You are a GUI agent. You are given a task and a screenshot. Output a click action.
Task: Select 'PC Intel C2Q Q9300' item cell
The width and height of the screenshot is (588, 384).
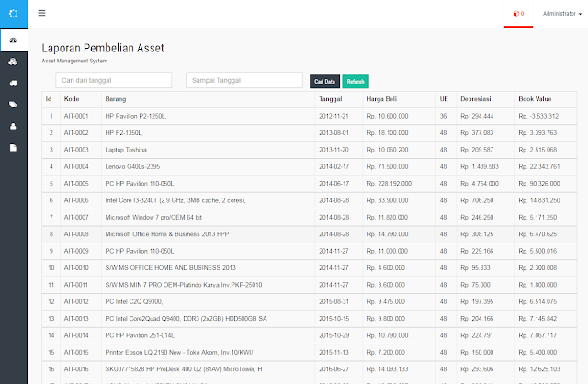click(209, 302)
